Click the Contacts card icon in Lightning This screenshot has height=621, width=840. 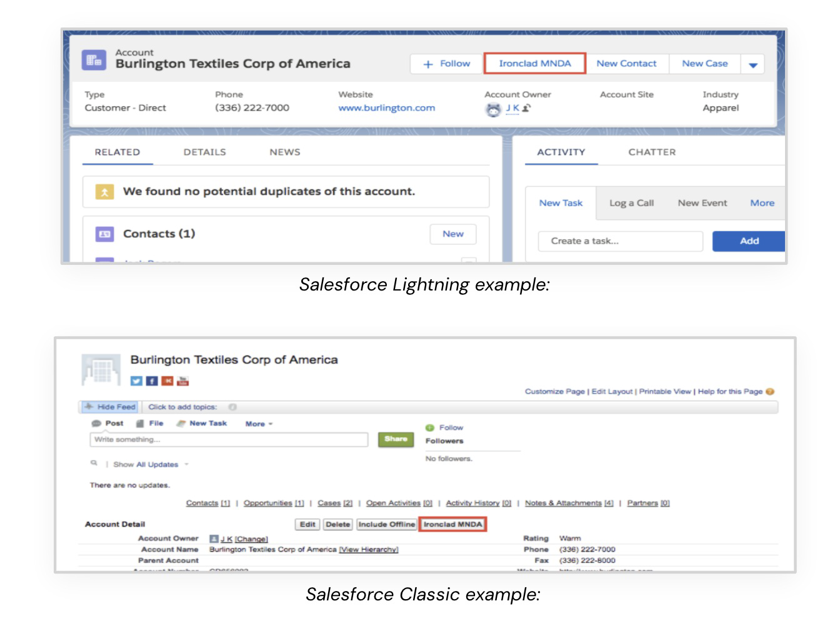pyautogui.click(x=104, y=234)
